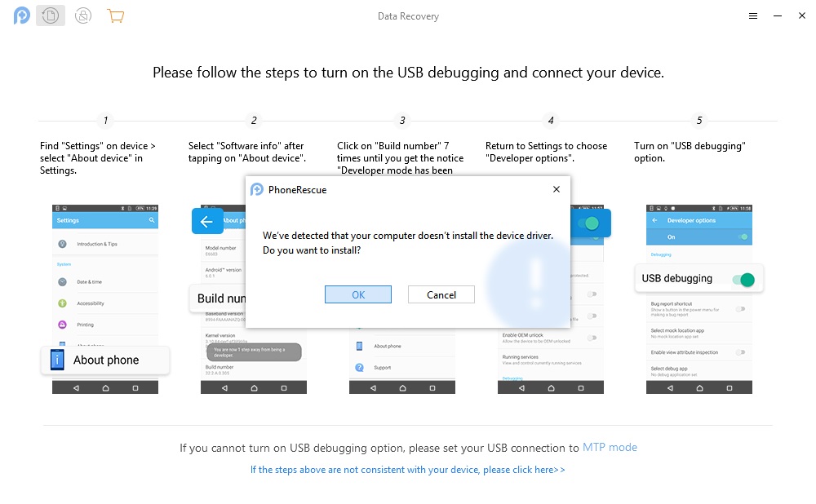Open the shopping cart purchase icon
816x504 pixels.
(x=116, y=15)
